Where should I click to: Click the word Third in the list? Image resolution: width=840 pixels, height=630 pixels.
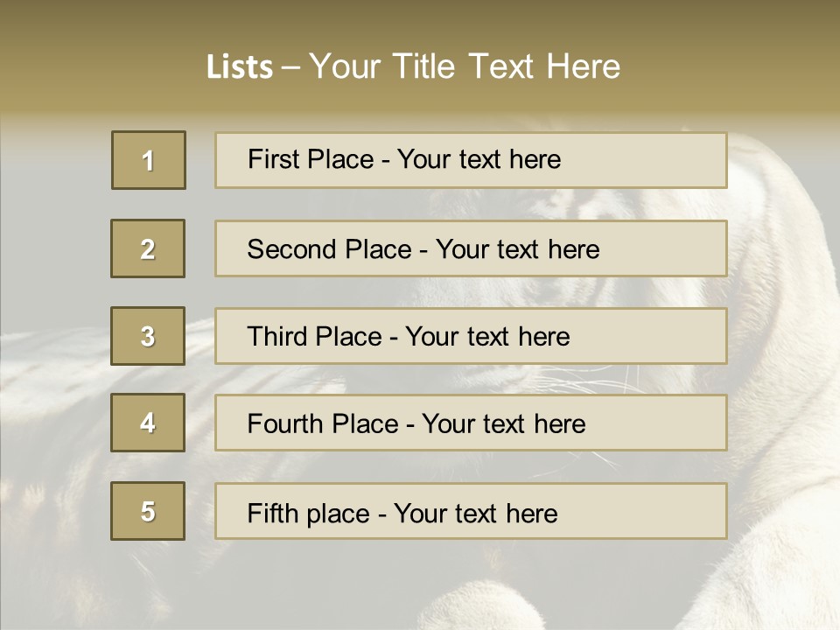[277, 336]
